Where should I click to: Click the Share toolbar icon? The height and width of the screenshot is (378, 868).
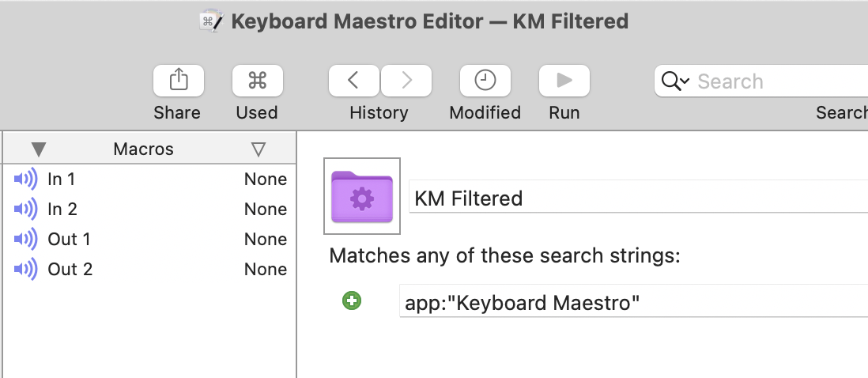tap(178, 81)
